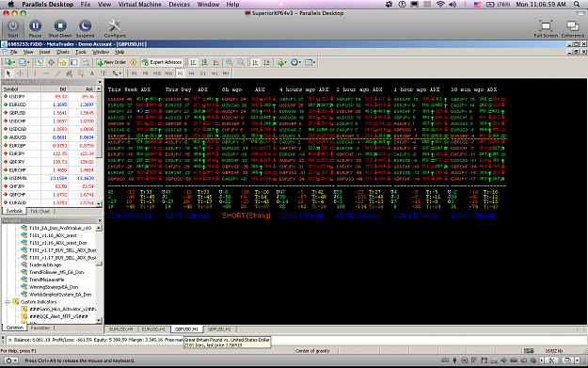Open macOS Spotlight search

(x=577, y=5)
